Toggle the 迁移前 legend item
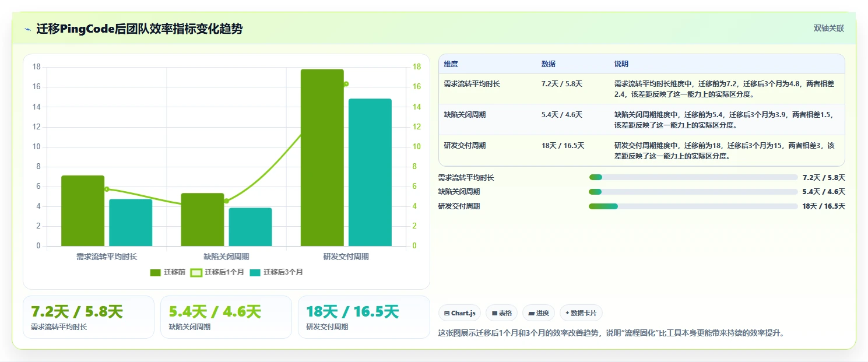This screenshot has width=868, height=362. (x=168, y=272)
